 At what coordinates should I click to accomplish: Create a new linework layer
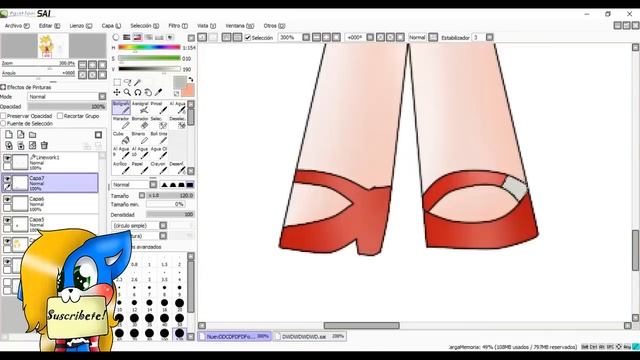(20, 135)
